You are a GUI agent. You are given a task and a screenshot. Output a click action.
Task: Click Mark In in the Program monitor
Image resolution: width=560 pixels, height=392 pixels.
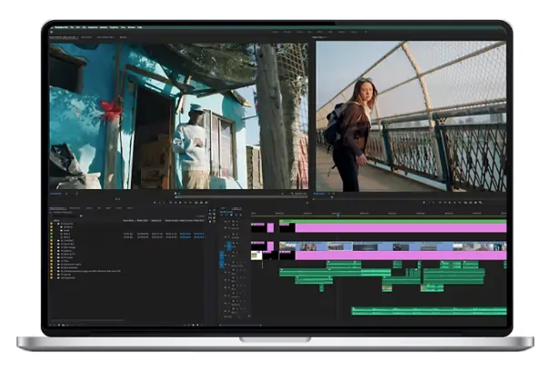[x=429, y=202]
